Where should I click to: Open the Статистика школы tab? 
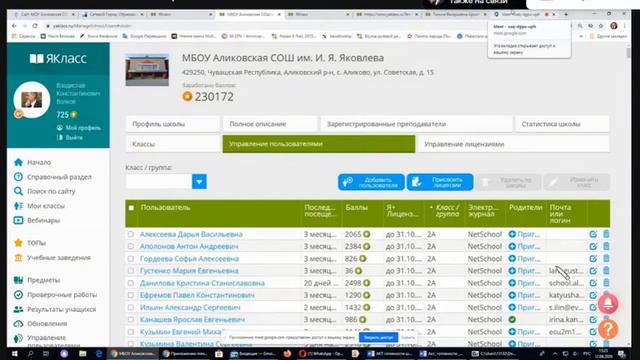pyautogui.click(x=562, y=124)
